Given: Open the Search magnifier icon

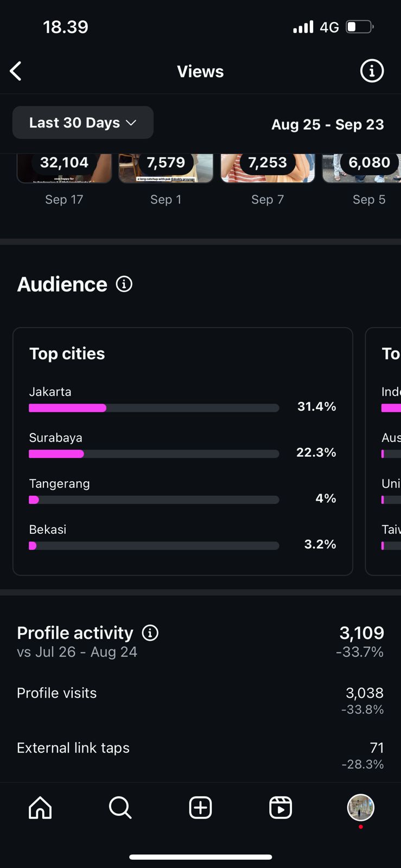Looking at the screenshot, I should 120,808.
